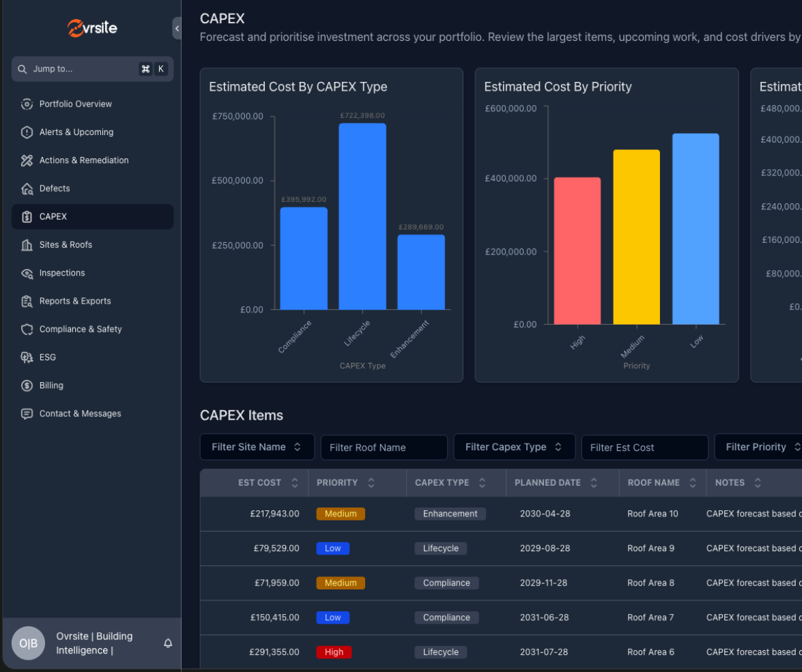Click the Portfolio Overview icon
This screenshot has height=672, width=802.
coord(27,104)
